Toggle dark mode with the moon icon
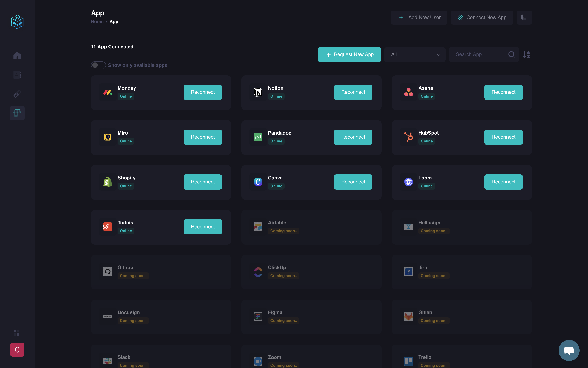This screenshot has width=588, height=368. pyautogui.click(x=524, y=18)
